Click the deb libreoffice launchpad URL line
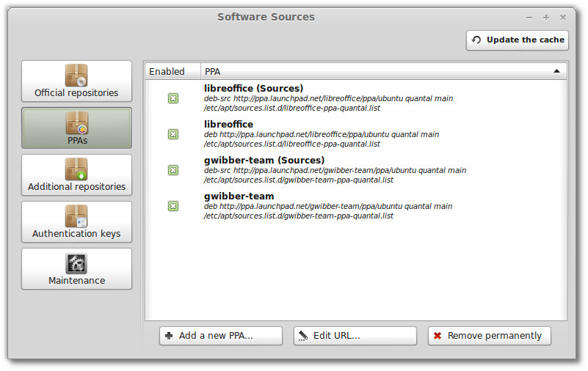Screen dimensions: 588x371 (x=322, y=134)
